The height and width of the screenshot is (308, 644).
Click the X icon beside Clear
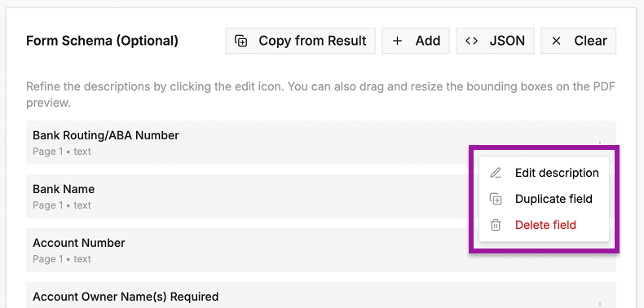click(556, 41)
